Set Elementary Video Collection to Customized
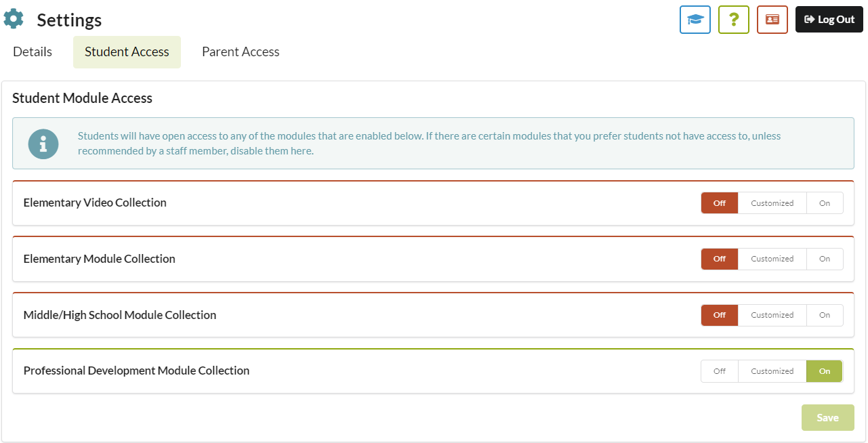 (x=772, y=203)
